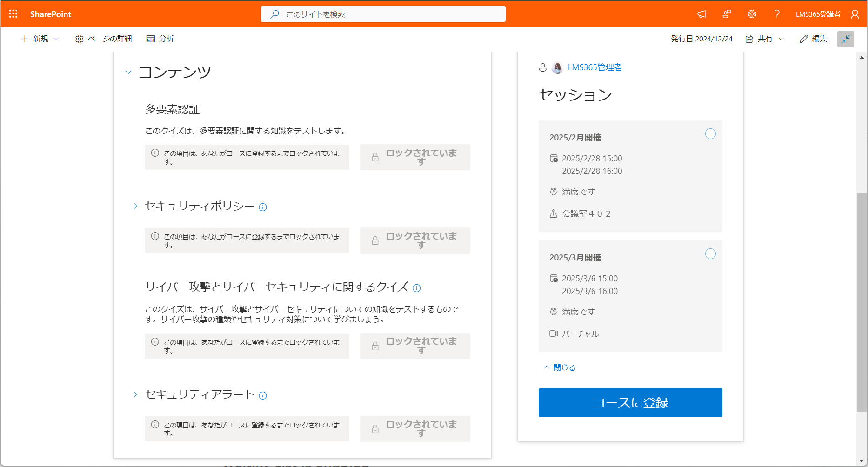Click the 共有 share command
868x467 pixels.
click(x=759, y=39)
